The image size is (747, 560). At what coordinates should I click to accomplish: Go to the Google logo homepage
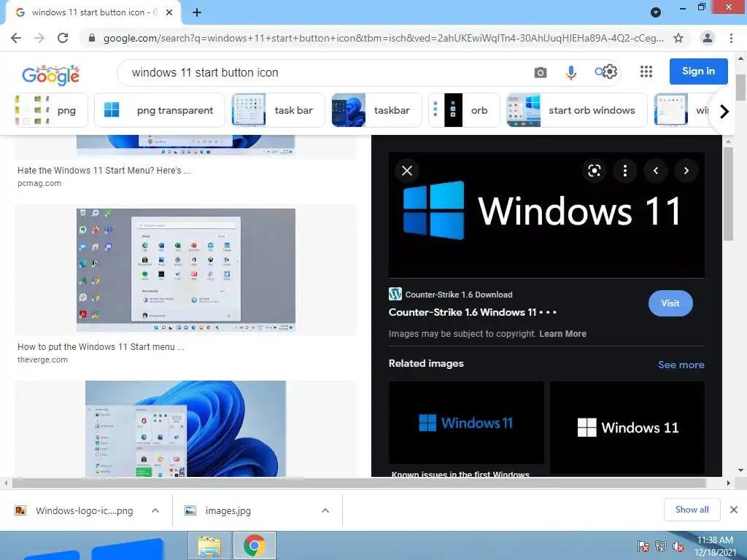pyautogui.click(x=50, y=75)
